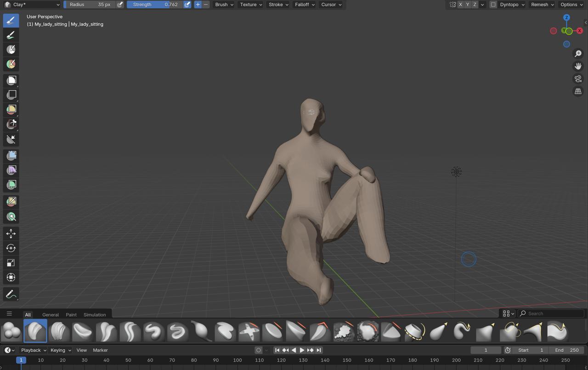Click the zoom magnifier viewport icon
Image resolution: width=588 pixels, height=370 pixels.
(578, 54)
